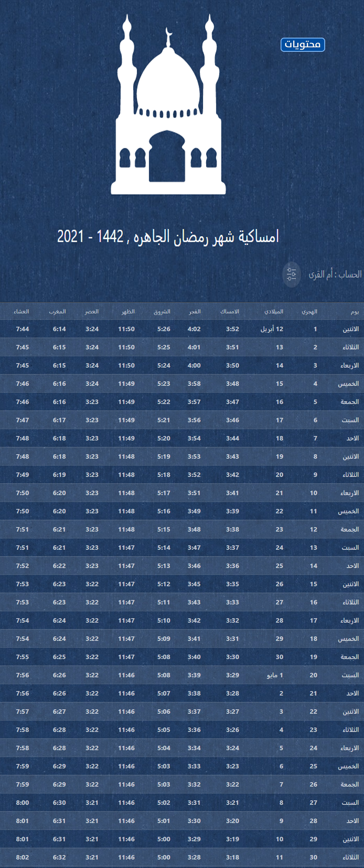The image size is (364, 868).
Task: Click Imsak time 3:39
Action: tap(232, 511)
